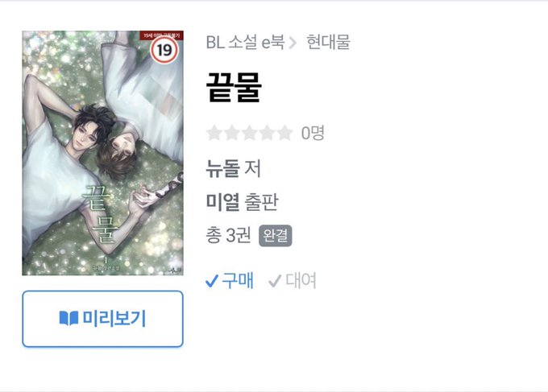Open the 미리보기 preview button
The image size is (548, 392).
103,319
